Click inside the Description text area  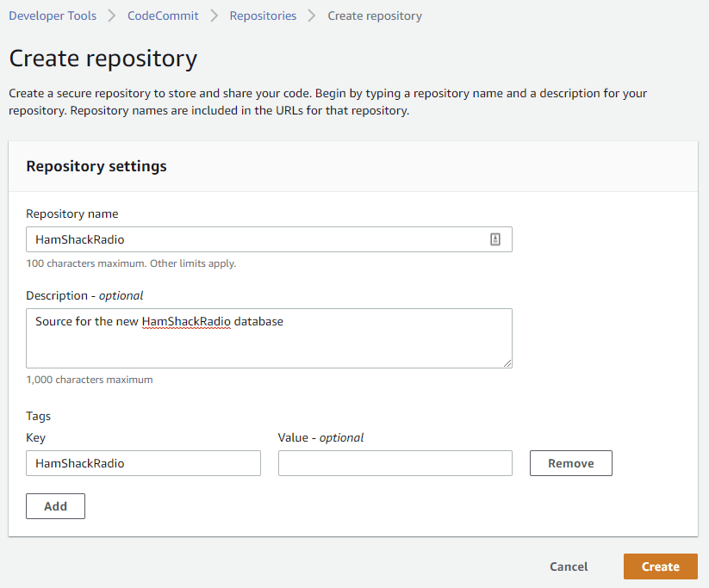point(269,338)
